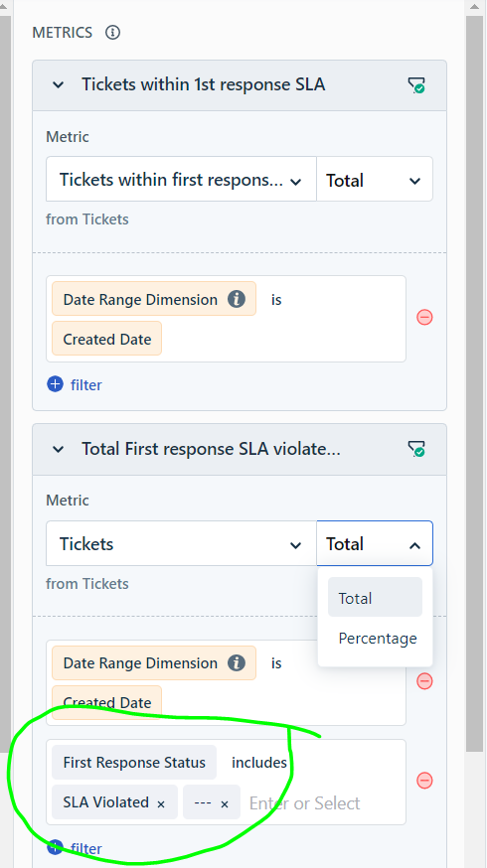Collapse Total First response SLA violated section
This screenshot has height=868, width=487.
tap(59, 449)
